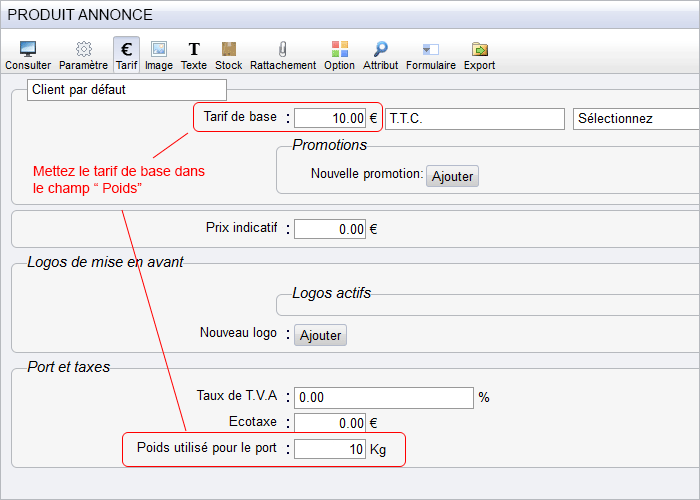Open the Formulaire toolbar icon
Screen dimensions: 700x500
[430, 49]
